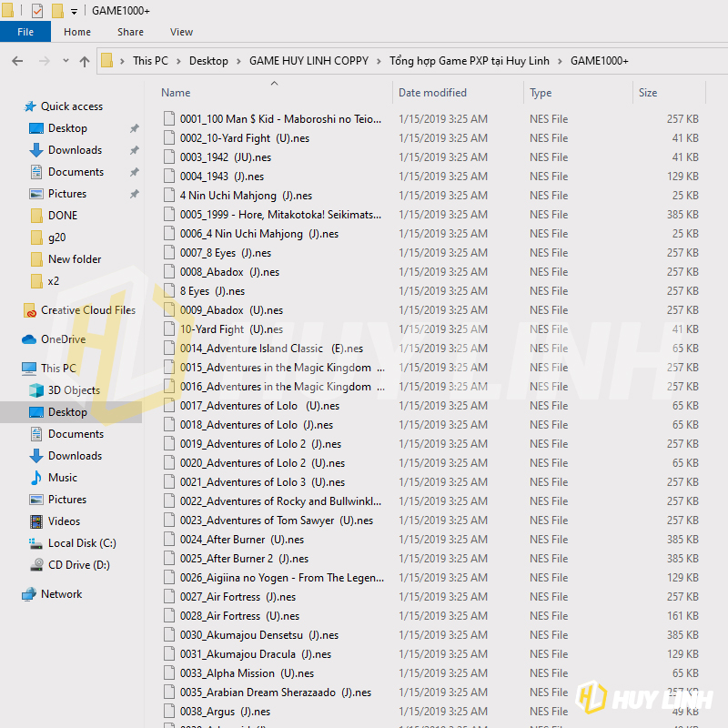
Task: Open the File ribbon tab
Action: [x=25, y=32]
